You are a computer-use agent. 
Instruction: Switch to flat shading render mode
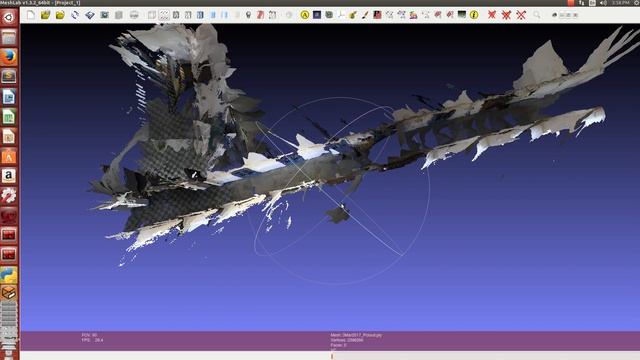tap(213, 15)
